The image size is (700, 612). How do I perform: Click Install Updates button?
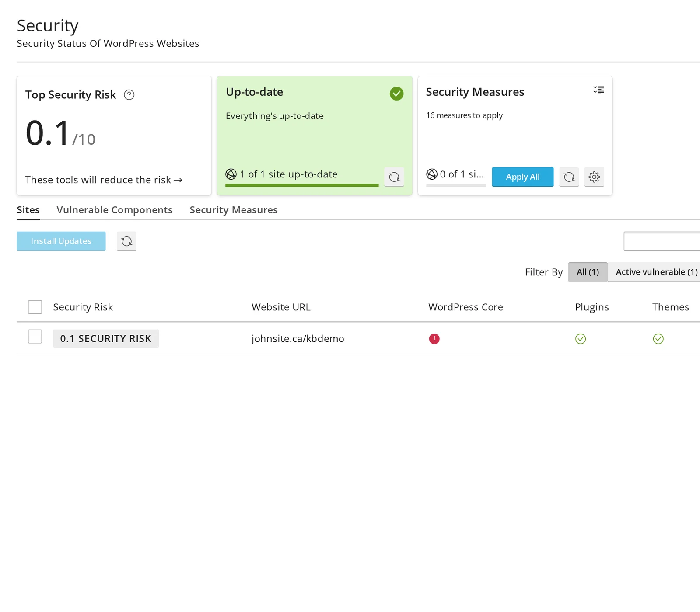[61, 241]
